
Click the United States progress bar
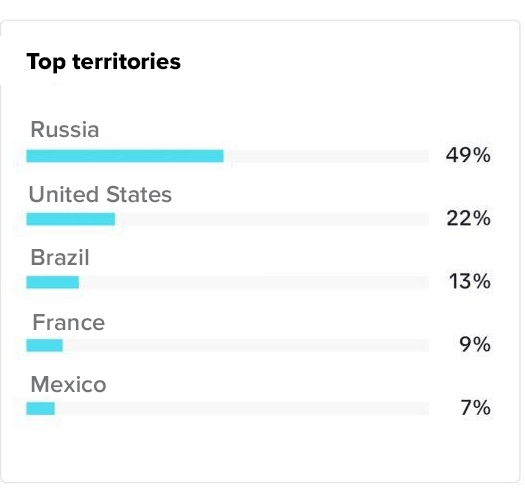pyautogui.click(x=228, y=219)
